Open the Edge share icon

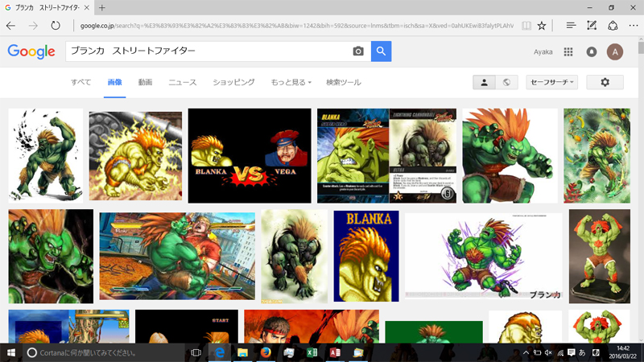pos(613,26)
